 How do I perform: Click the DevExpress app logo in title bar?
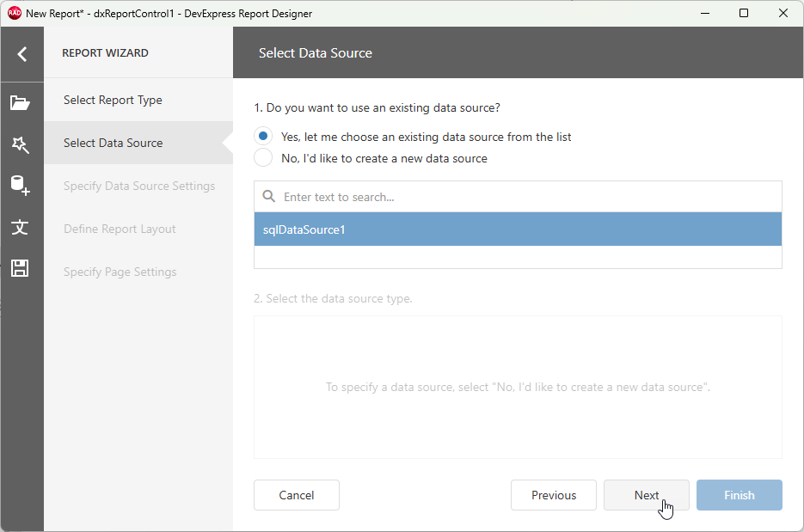click(14, 14)
